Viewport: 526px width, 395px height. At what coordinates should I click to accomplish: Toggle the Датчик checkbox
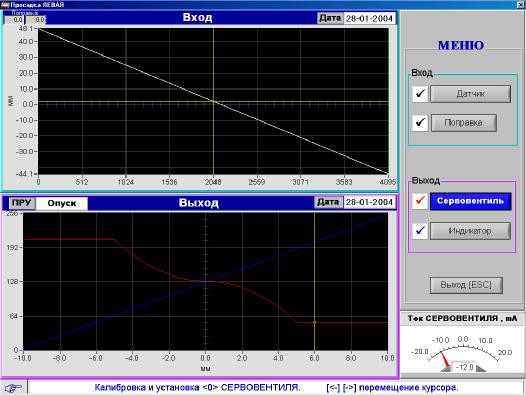tap(420, 94)
